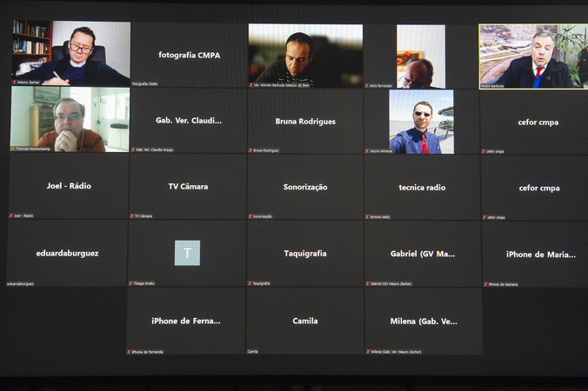Click muted mic icon beside iPhone de Fernanda label
The height and width of the screenshot is (391, 588).
(129, 352)
